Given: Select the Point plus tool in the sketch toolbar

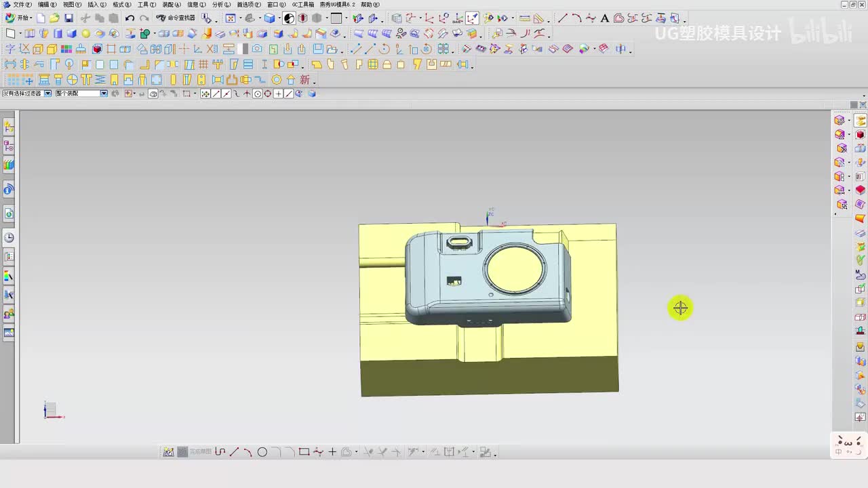Looking at the screenshot, I should pos(332,452).
